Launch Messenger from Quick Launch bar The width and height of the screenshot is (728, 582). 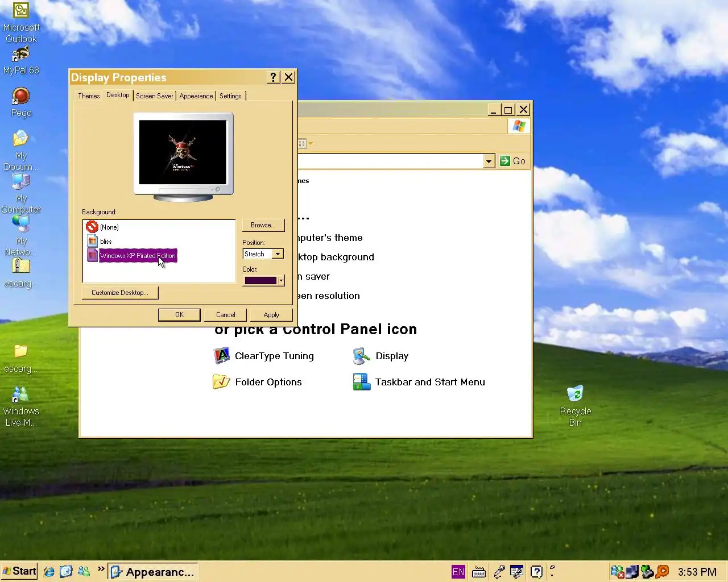[x=84, y=572]
